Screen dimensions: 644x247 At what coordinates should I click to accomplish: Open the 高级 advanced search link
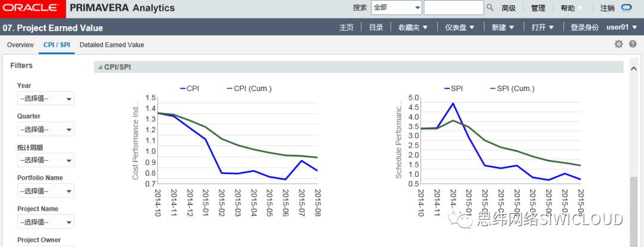(509, 8)
